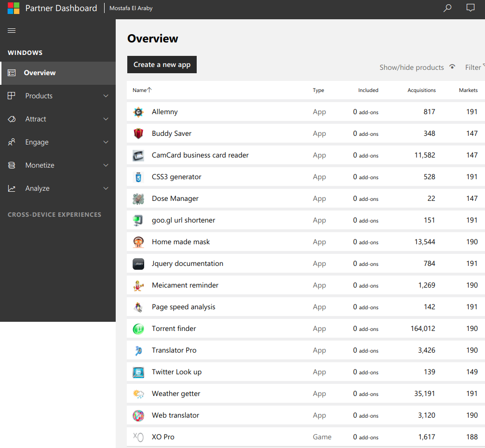Click the Jquery documentation icon
This screenshot has width=485, height=448.
(x=138, y=264)
